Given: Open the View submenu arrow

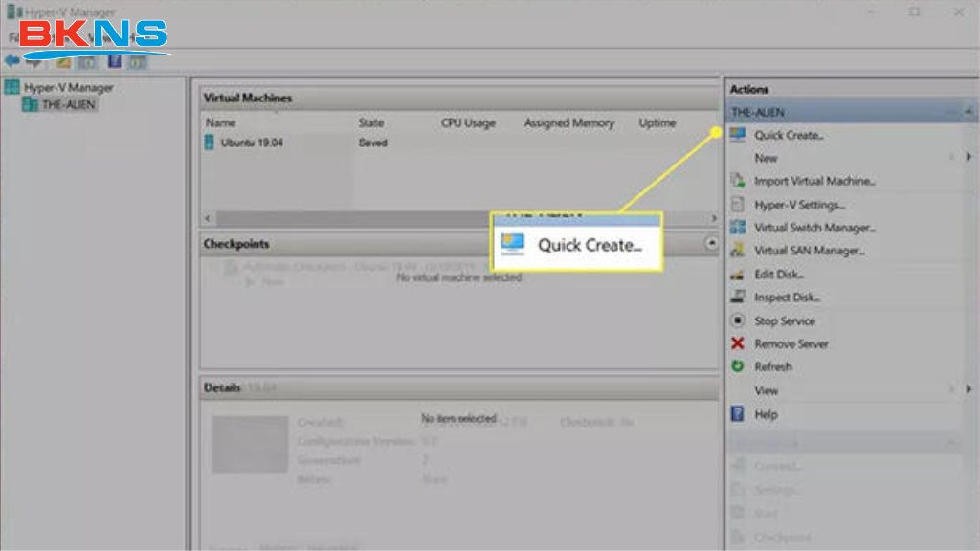Looking at the screenshot, I should [x=967, y=390].
